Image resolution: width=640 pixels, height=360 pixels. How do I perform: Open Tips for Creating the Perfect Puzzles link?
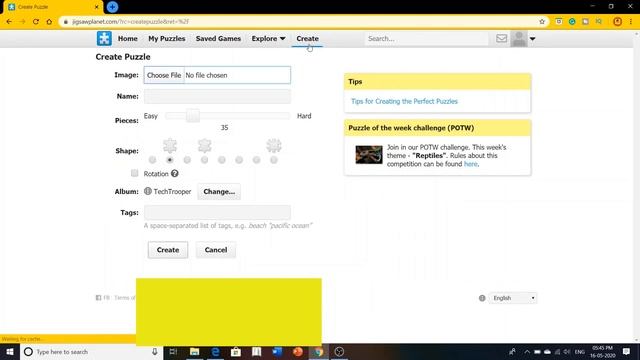point(404,101)
